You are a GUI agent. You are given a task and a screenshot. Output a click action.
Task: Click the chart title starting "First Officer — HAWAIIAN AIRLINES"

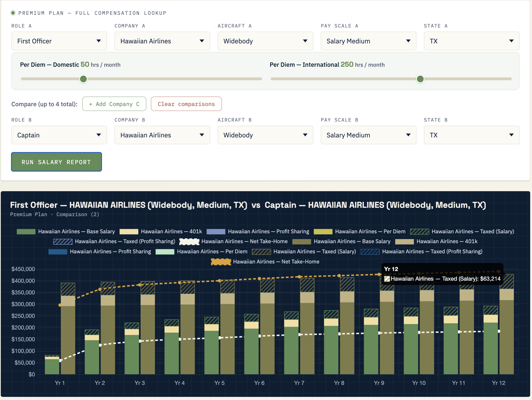click(248, 205)
